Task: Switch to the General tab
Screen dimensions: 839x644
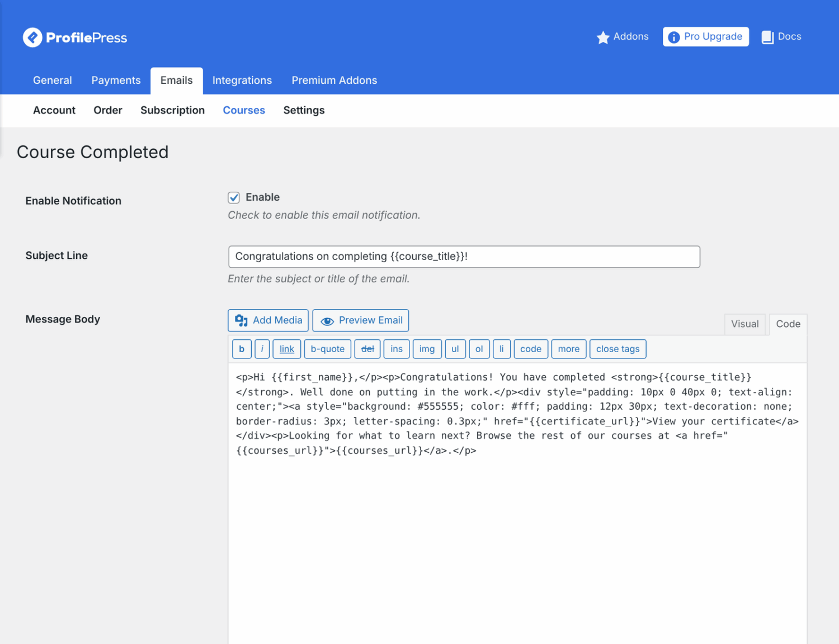Action: [53, 80]
